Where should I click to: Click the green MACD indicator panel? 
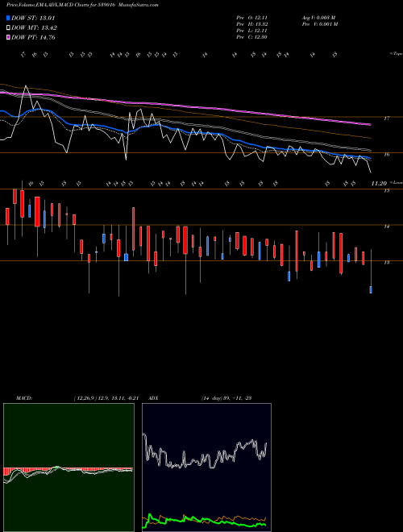point(69,468)
